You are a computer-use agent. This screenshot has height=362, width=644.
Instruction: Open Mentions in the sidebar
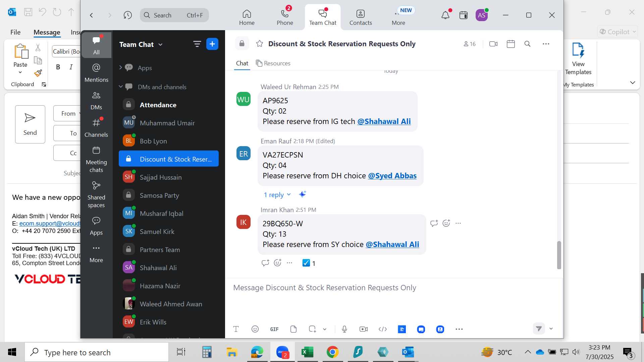coord(96,73)
